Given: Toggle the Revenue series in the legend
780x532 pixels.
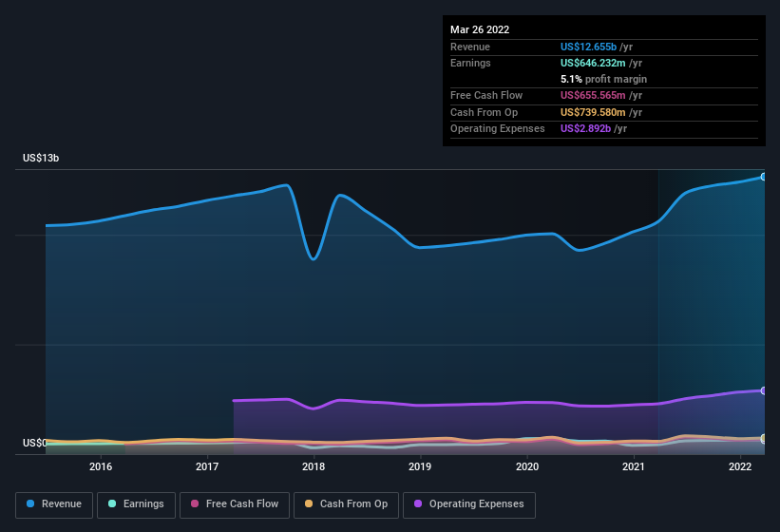Looking at the screenshot, I should tap(54, 504).
